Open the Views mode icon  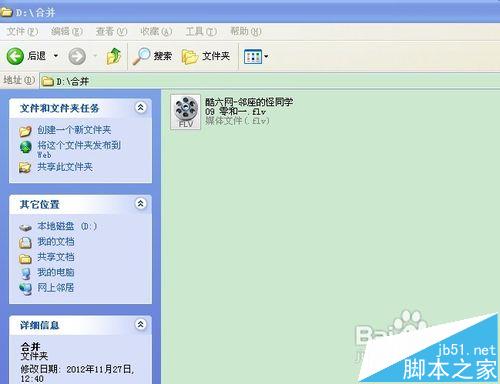tap(253, 56)
